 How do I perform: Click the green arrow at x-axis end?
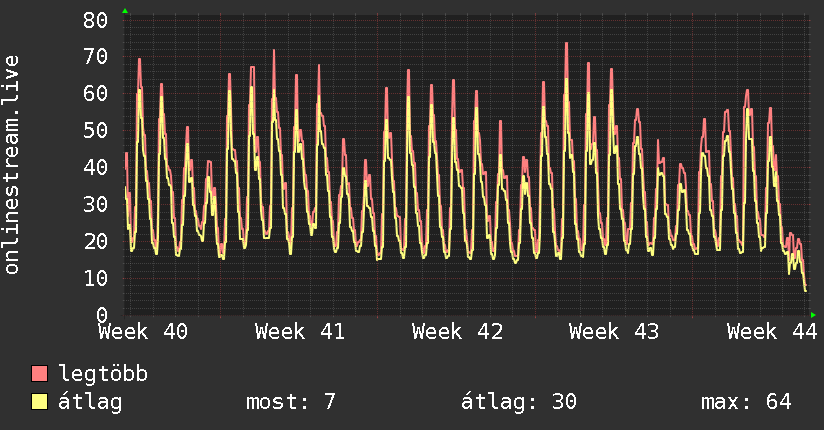813,315
